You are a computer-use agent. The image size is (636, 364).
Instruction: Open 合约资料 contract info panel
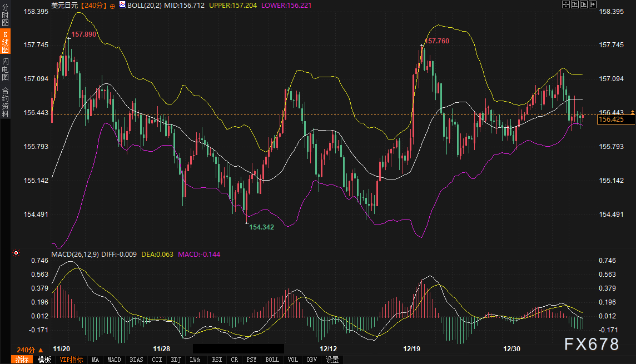pyautogui.click(x=5, y=102)
